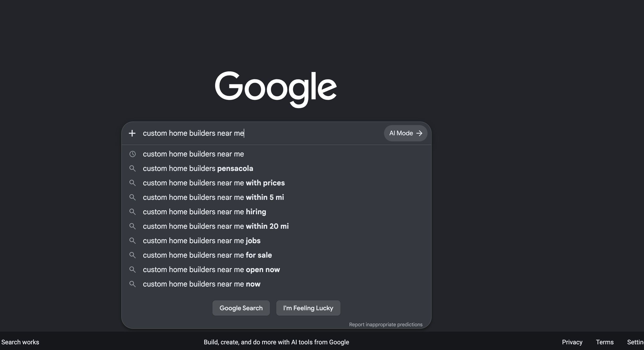
Task: Click the plus icon in search box
Action: 132,133
